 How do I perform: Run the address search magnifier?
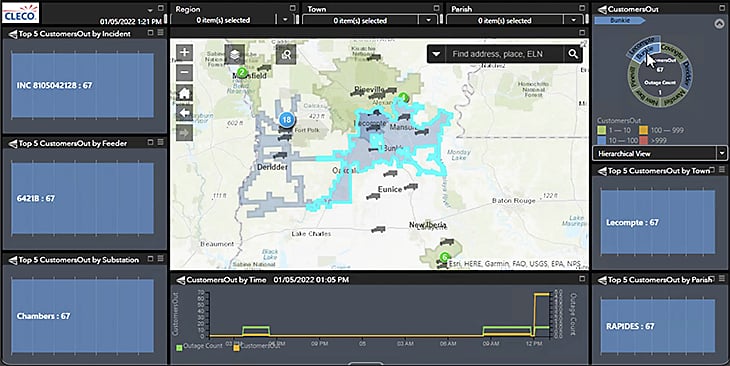573,54
